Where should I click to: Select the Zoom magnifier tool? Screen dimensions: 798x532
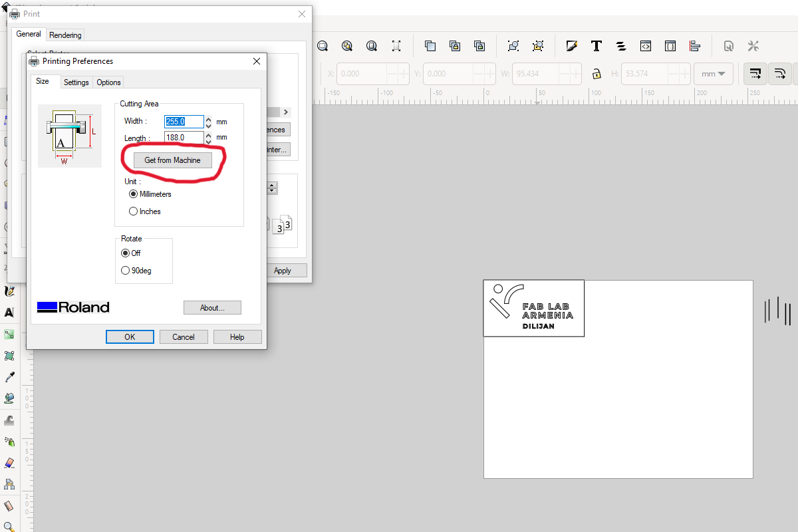pos(9,526)
